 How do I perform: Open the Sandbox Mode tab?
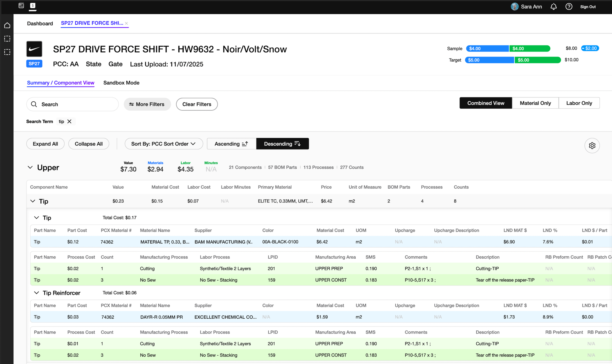tap(121, 83)
